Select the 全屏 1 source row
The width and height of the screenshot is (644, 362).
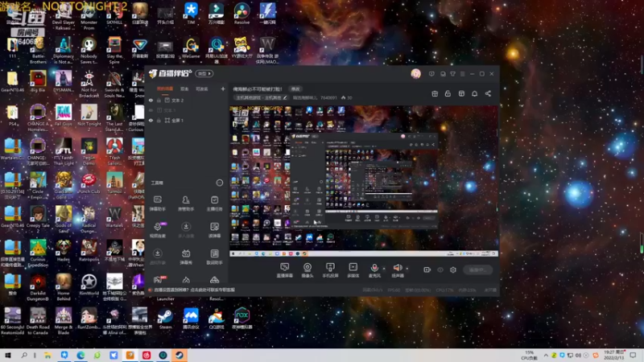(x=187, y=121)
